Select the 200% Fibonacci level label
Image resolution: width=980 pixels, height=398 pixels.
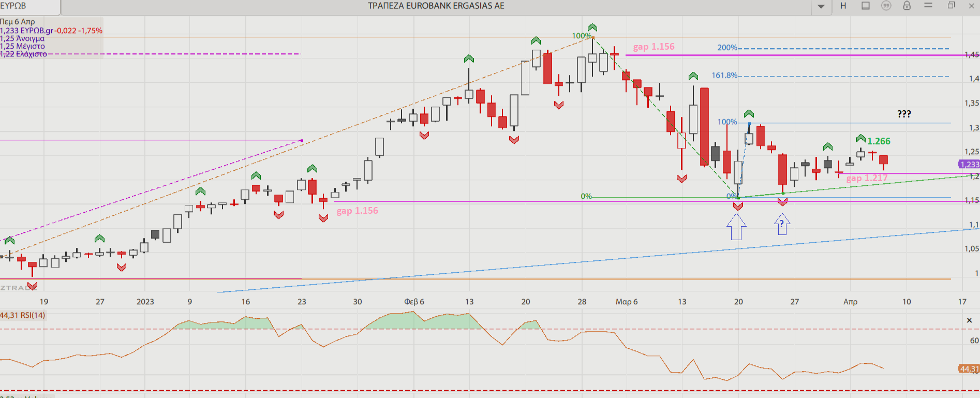click(727, 48)
